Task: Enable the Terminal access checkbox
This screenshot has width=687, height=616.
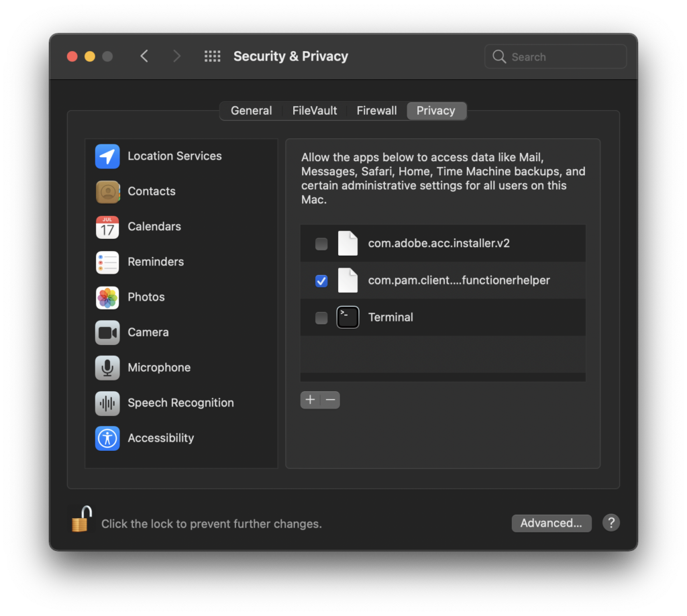Action: pos(321,317)
